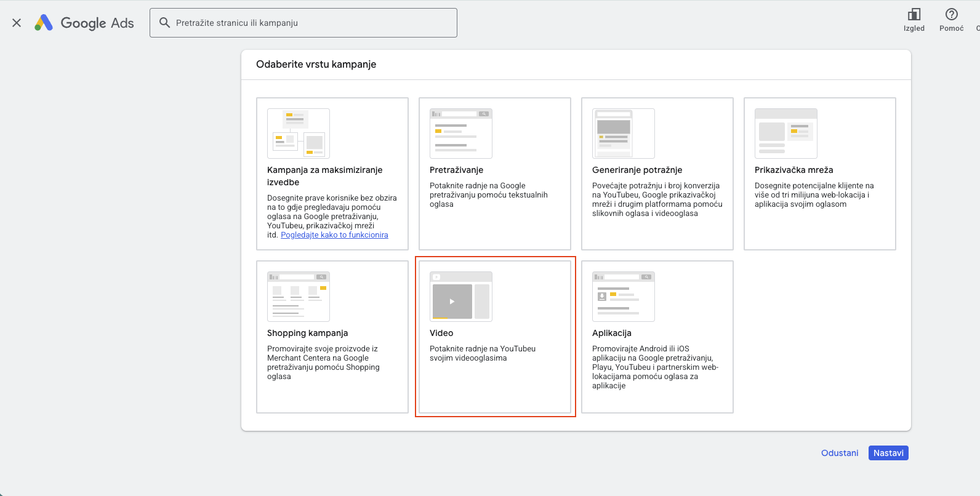
Task: Click the Generiranje potražnje illustration icon
Action: (624, 134)
